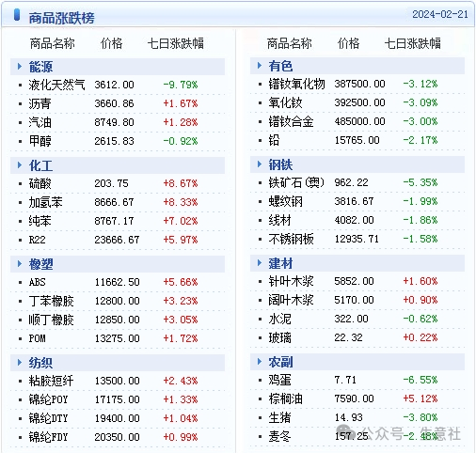This screenshot has height=453, width=476.
Task: Select 麦冬 commodity name
Action: click(x=279, y=436)
